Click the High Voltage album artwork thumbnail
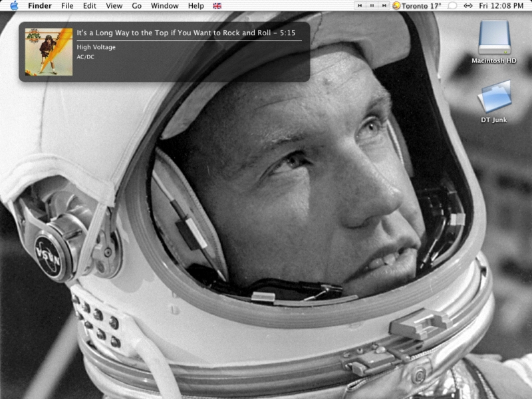Screen dimensions: 532x399 point(49,51)
